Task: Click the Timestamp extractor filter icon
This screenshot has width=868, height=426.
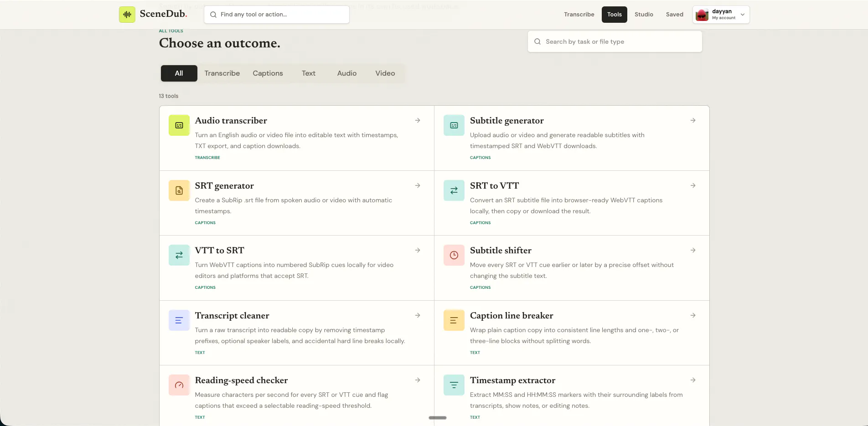Action: click(454, 385)
